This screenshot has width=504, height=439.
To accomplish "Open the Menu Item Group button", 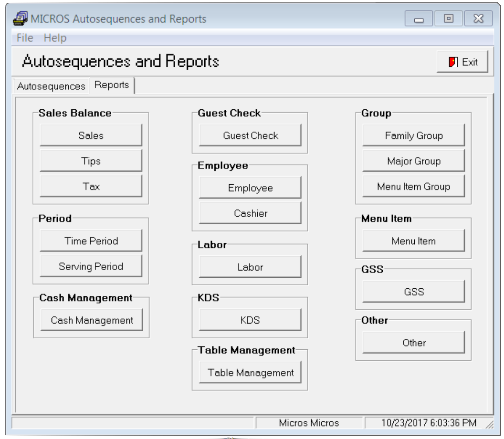I will tap(414, 186).
